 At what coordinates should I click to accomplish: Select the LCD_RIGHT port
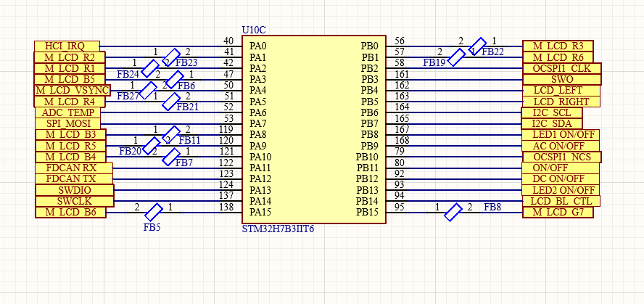561,102
